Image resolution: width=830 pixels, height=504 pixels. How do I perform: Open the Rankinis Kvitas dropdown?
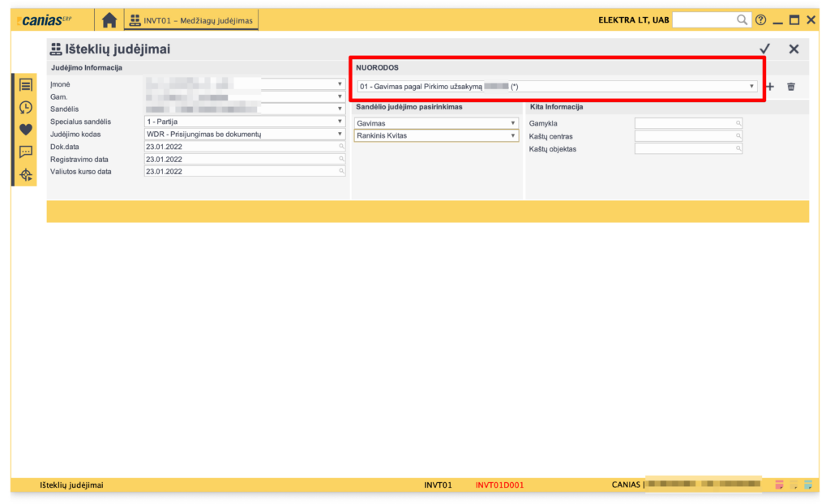[512, 136]
